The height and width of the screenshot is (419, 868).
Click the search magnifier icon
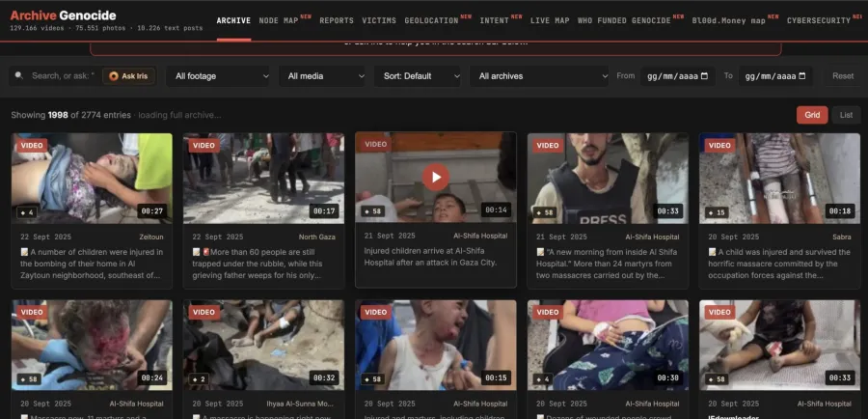pyautogui.click(x=19, y=76)
